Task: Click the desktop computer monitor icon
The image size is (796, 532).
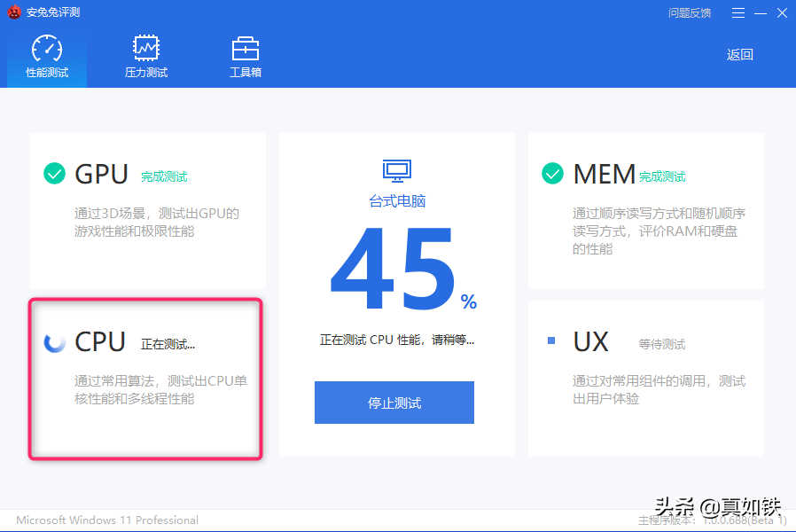Action: (396, 170)
